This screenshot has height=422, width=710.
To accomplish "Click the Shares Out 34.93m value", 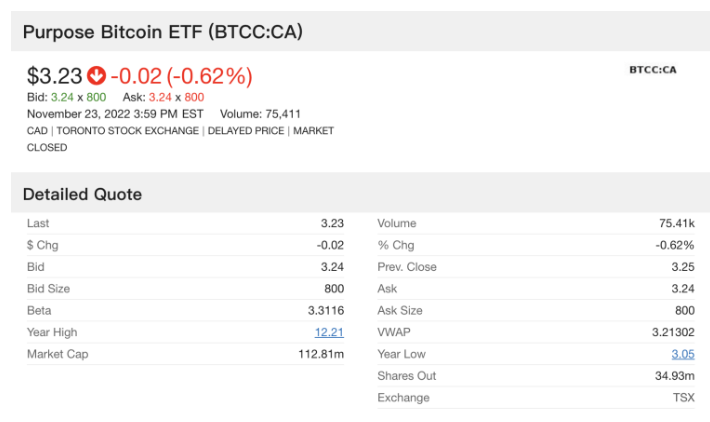I will tap(675, 376).
